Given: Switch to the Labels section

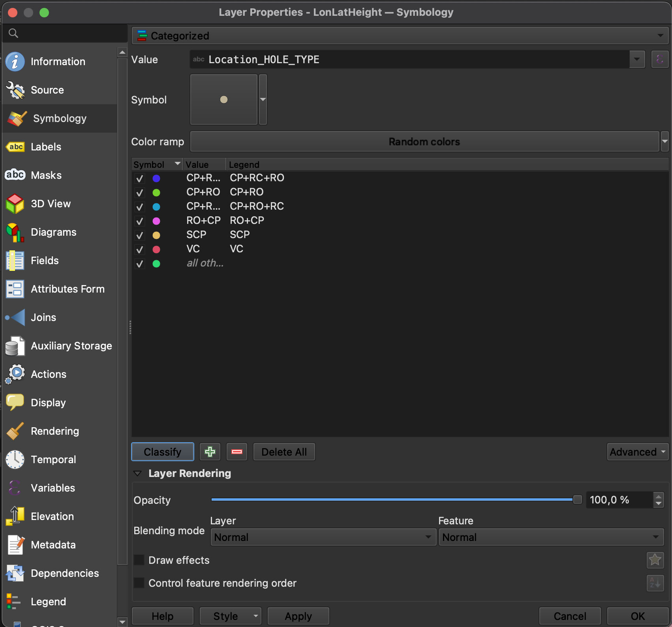Looking at the screenshot, I should 46,147.
